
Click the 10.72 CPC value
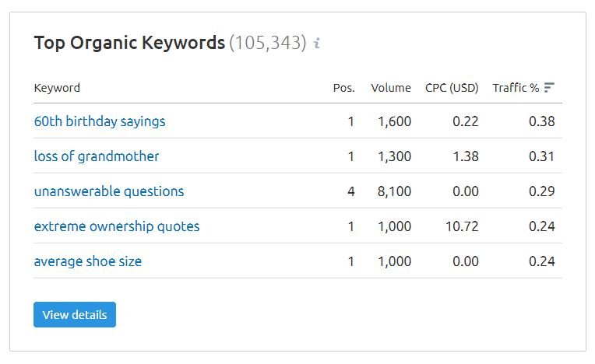(x=462, y=226)
